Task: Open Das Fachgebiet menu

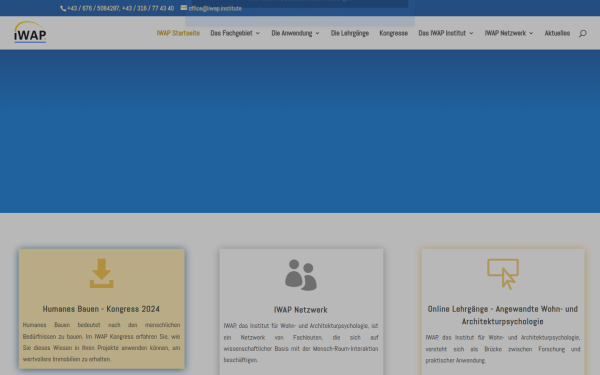Action: point(232,33)
